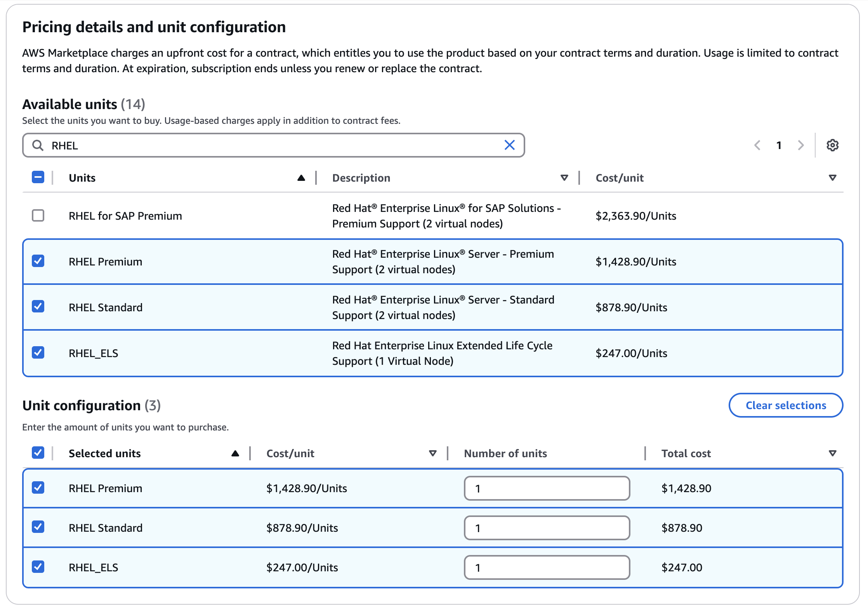
Task: Uncheck RHEL Premium in Available units
Action: click(38, 261)
